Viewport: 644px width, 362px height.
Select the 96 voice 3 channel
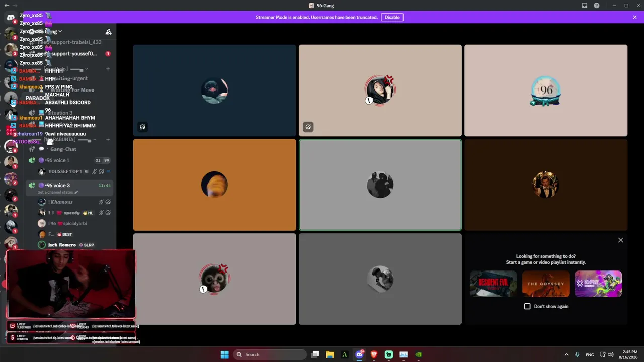tap(69, 186)
